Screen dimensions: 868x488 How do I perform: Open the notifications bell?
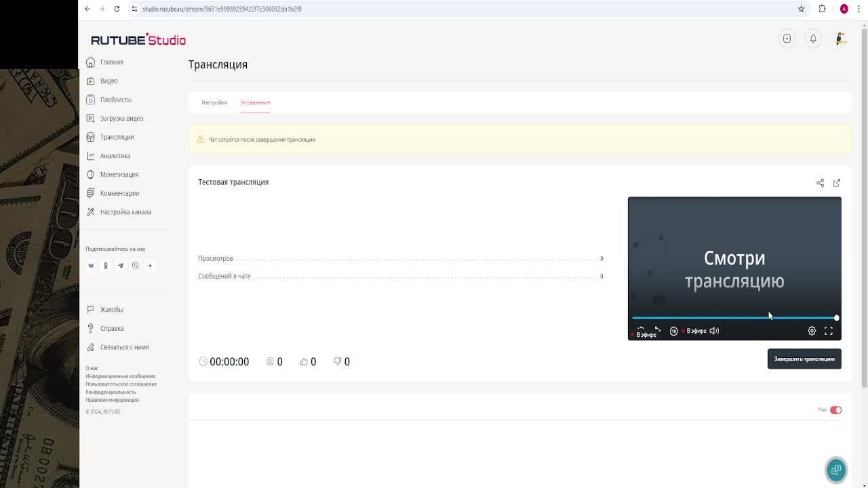(x=813, y=39)
